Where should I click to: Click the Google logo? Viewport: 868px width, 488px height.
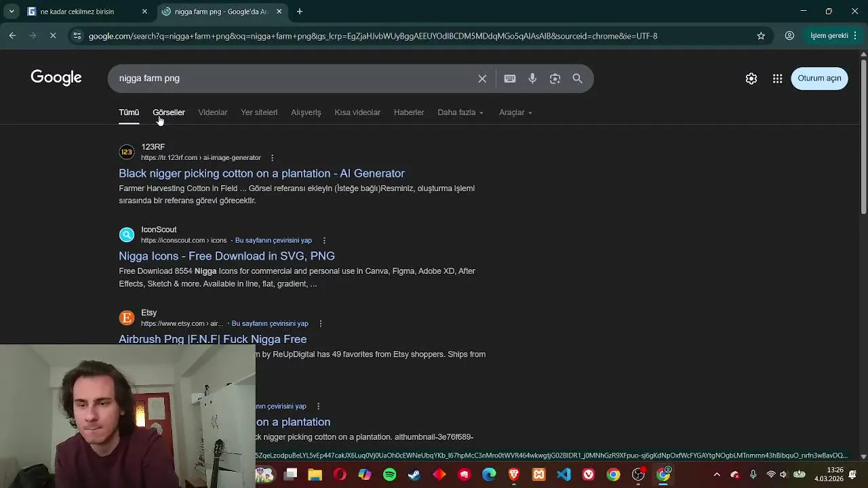pyautogui.click(x=56, y=78)
